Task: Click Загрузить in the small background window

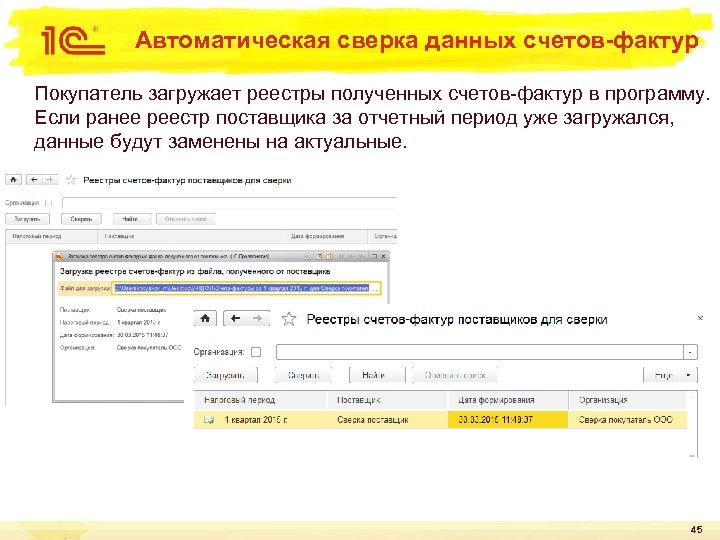Action: 27,219
